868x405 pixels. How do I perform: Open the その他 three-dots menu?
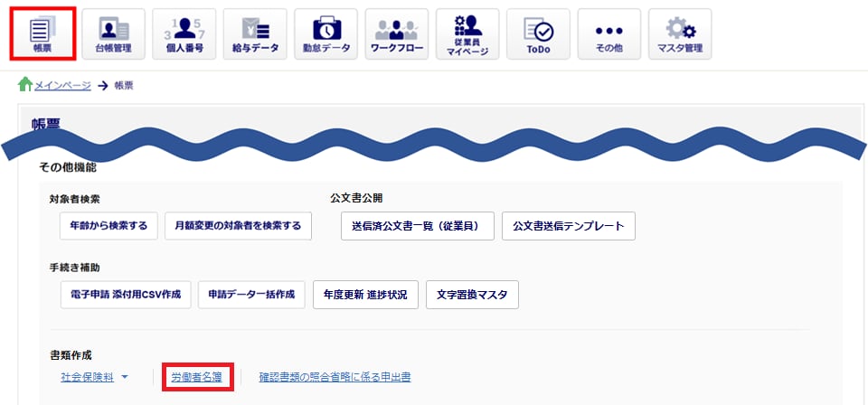pyautogui.click(x=609, y=34)
